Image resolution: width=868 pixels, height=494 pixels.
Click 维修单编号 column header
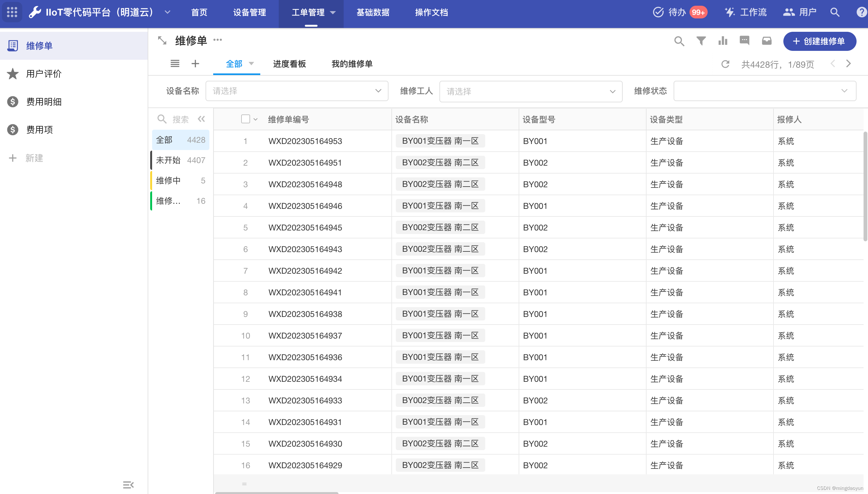tap(289, 120)
